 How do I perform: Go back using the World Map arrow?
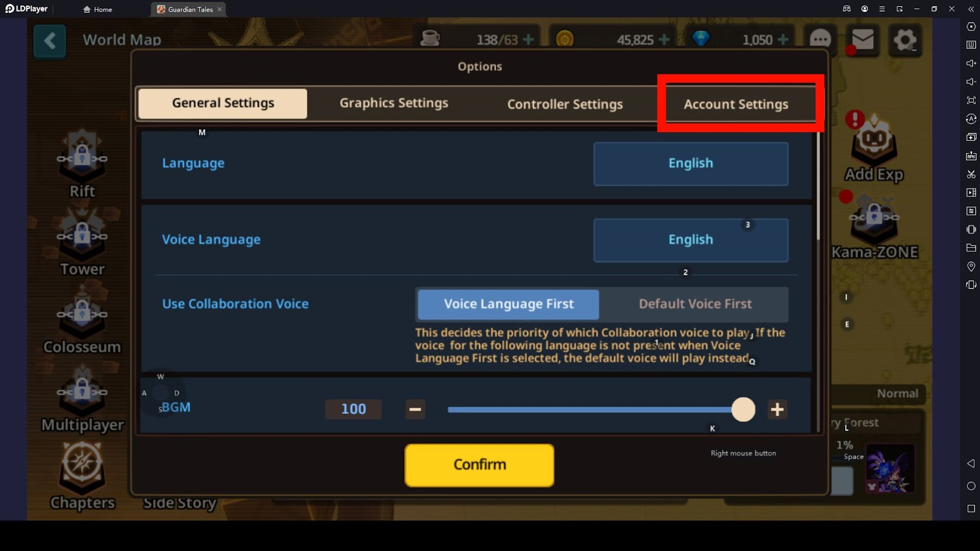point(50,41)
